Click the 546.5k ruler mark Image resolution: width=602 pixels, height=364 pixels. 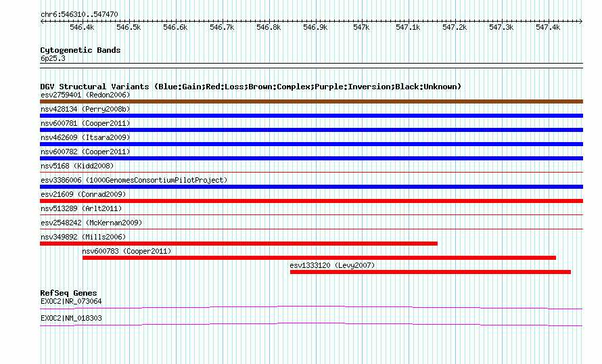[129, 27]
